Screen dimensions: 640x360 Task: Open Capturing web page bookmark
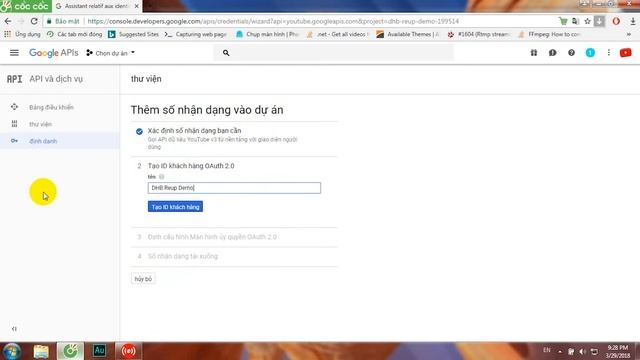coord(196,34)
